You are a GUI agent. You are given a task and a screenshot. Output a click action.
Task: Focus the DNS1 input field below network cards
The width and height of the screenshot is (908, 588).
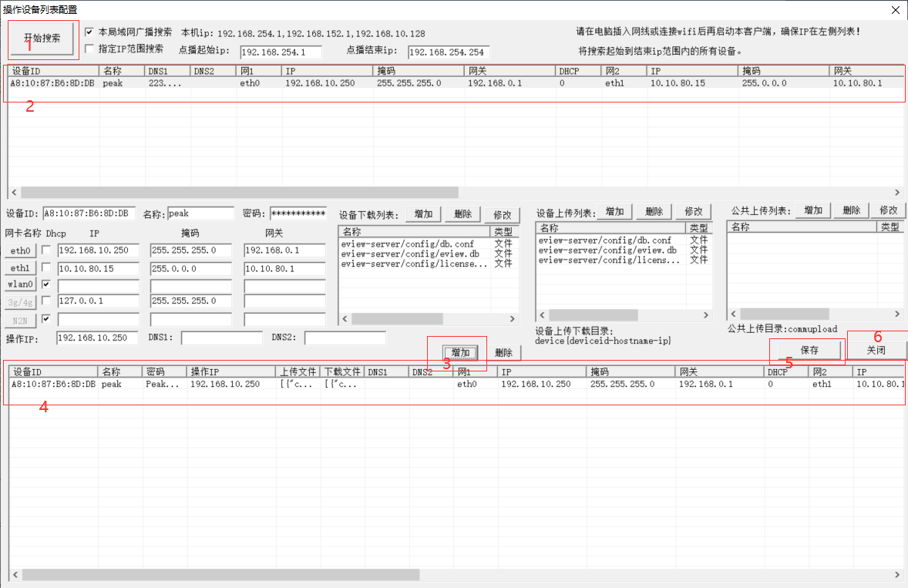[x=222, y=338]
